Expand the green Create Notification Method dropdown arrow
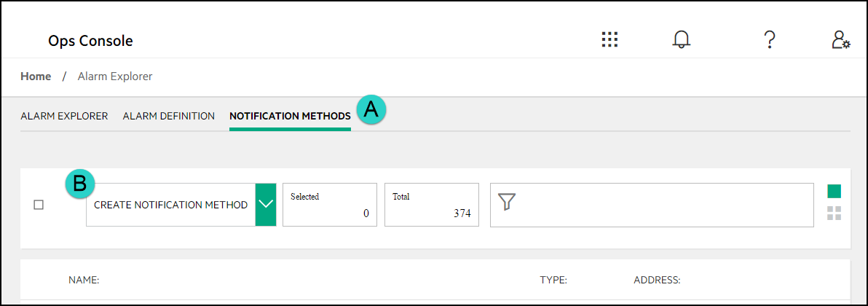Image resolution: width=868 pixels, height=306 pixels. (266, 205)
